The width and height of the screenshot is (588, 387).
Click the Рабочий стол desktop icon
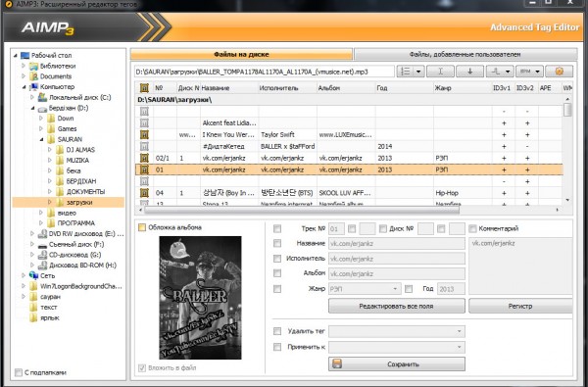point(25,56)
